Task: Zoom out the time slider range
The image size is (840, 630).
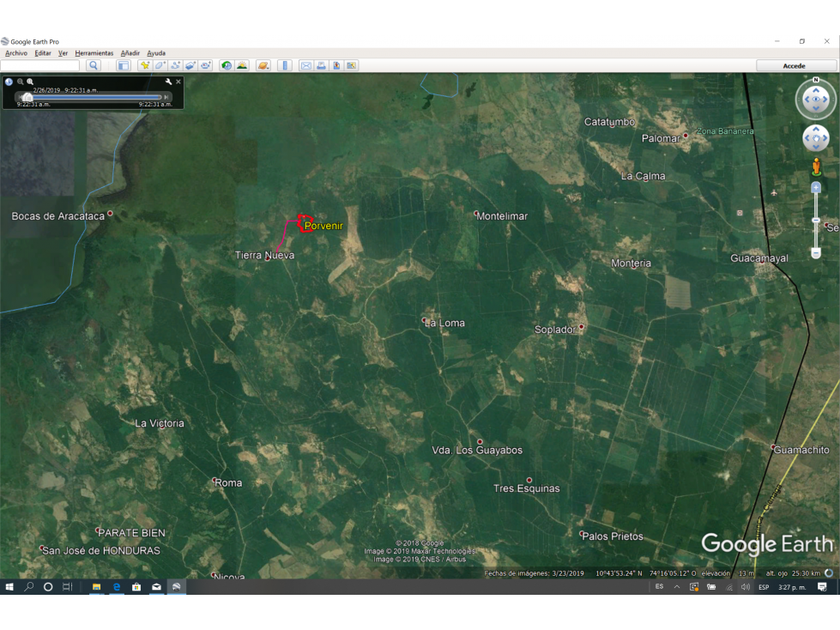Action: click(21, 82)
